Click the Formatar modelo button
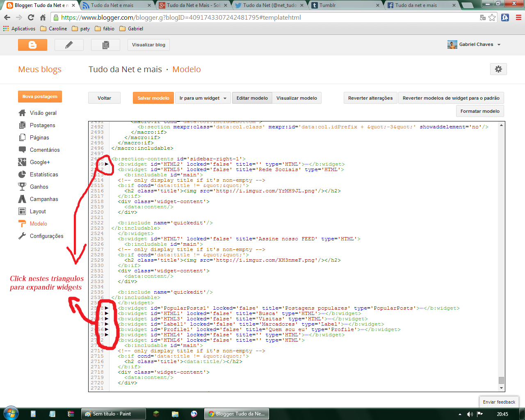The image size is (525, 420). 480,111
